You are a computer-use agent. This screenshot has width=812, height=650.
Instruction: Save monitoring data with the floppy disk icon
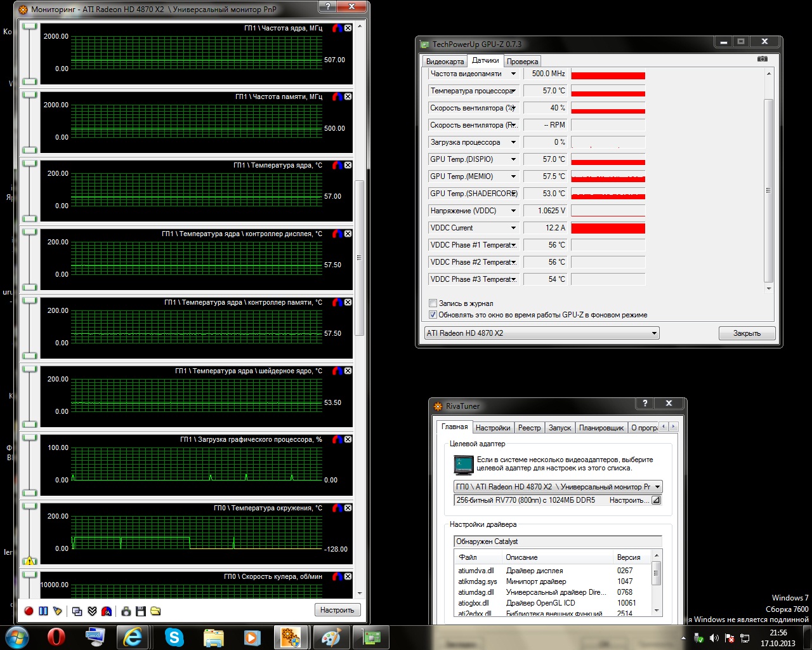[141, 611]
